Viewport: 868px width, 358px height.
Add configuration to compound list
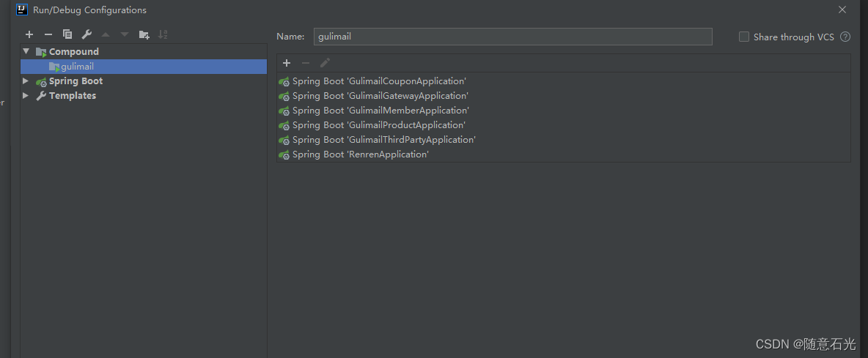click(x=287, y=63)
